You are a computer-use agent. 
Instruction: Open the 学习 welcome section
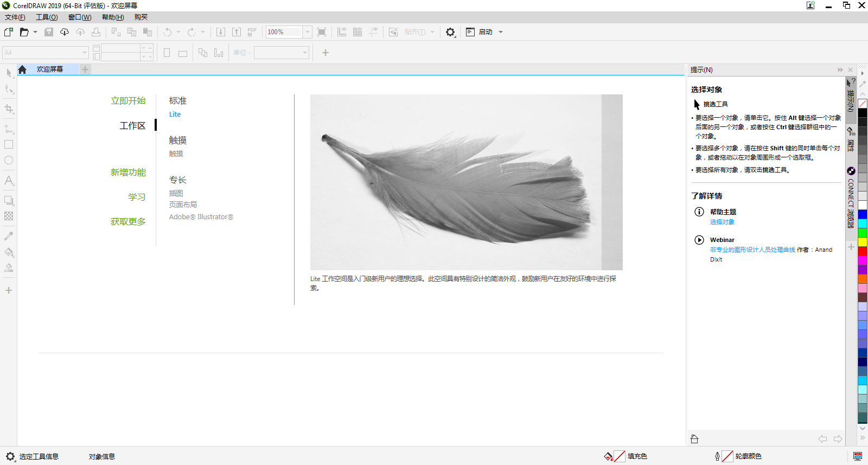coord(137,197)
